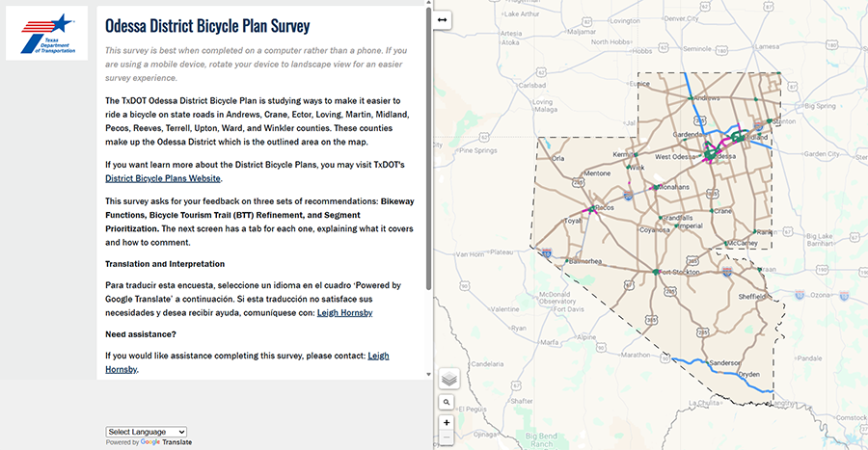
Task: Open the District Bicycle Plans Website link
Action: pos(163,178)
